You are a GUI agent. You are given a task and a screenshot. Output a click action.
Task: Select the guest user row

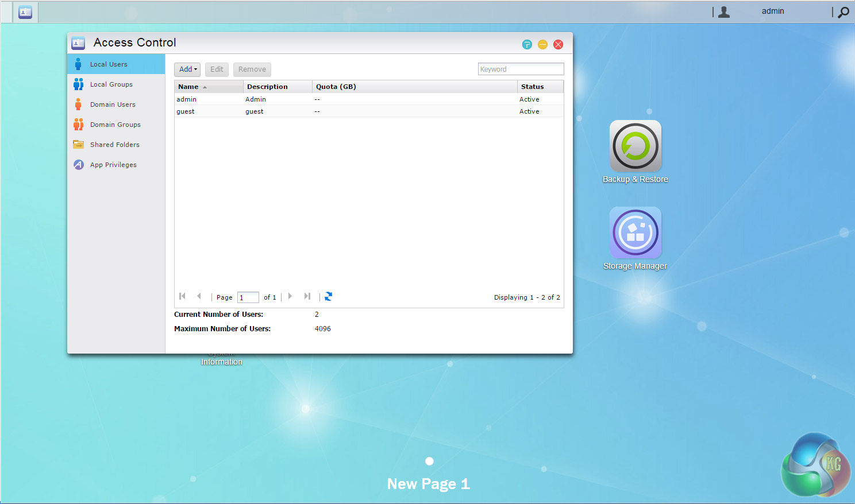tap(369, 111)
